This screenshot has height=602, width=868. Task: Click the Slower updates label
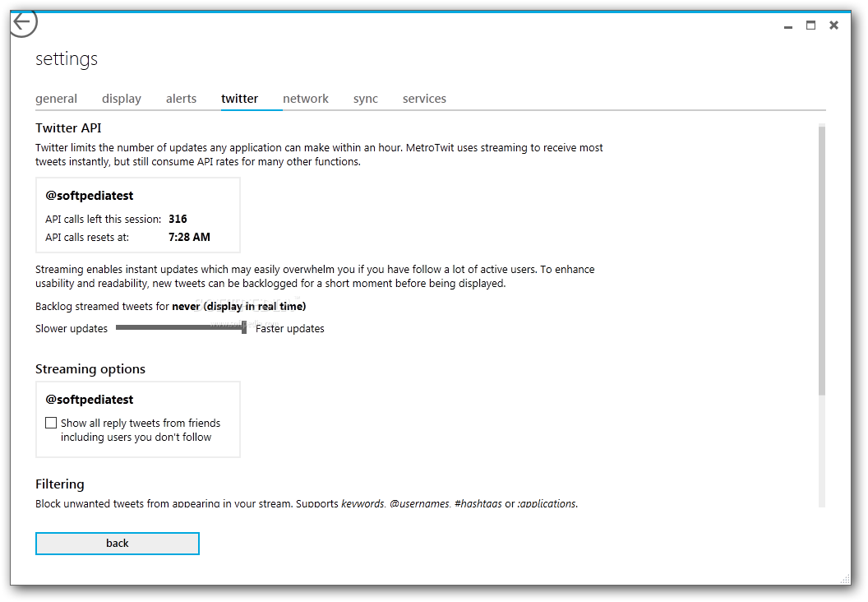(x=72, y=328)
